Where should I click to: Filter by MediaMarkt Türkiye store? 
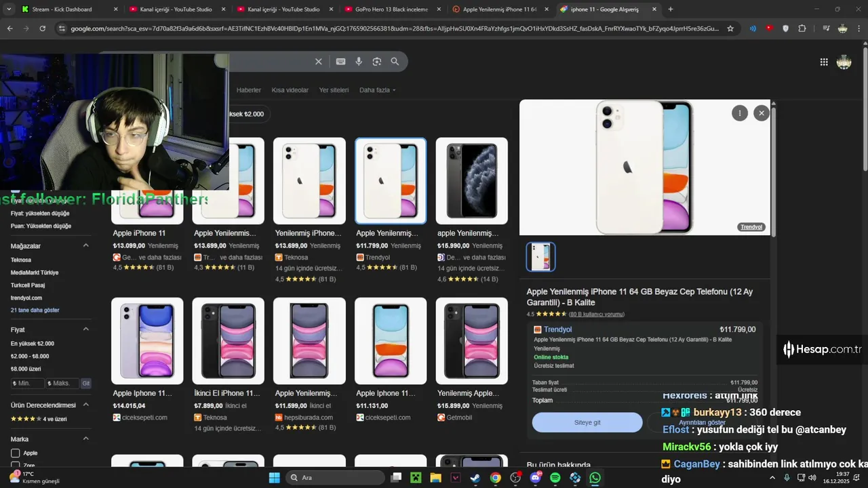35,272
